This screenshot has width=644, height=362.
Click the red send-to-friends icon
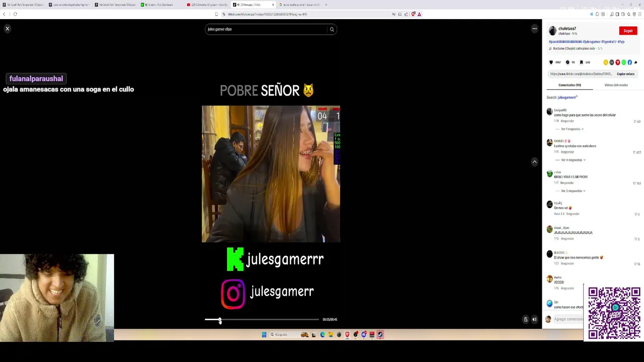click(618, 62)
